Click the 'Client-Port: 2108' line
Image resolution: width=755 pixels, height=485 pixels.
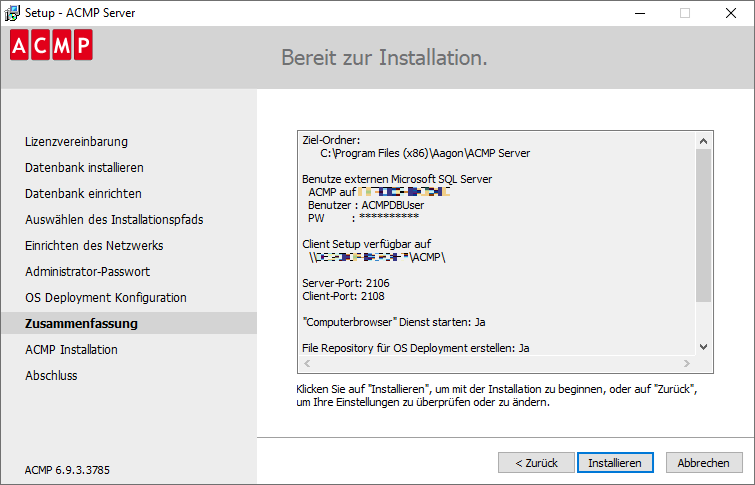[343, 296]
